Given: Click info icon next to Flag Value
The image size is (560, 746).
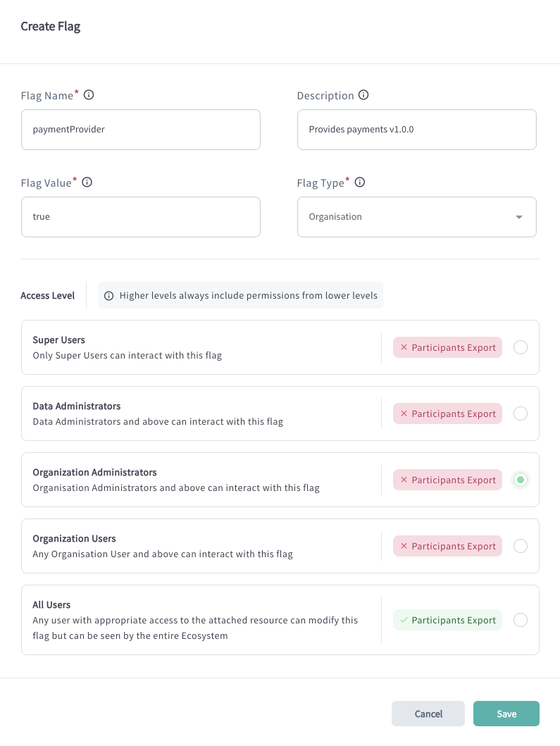Looking at the screenshot, I should (87, 182).
